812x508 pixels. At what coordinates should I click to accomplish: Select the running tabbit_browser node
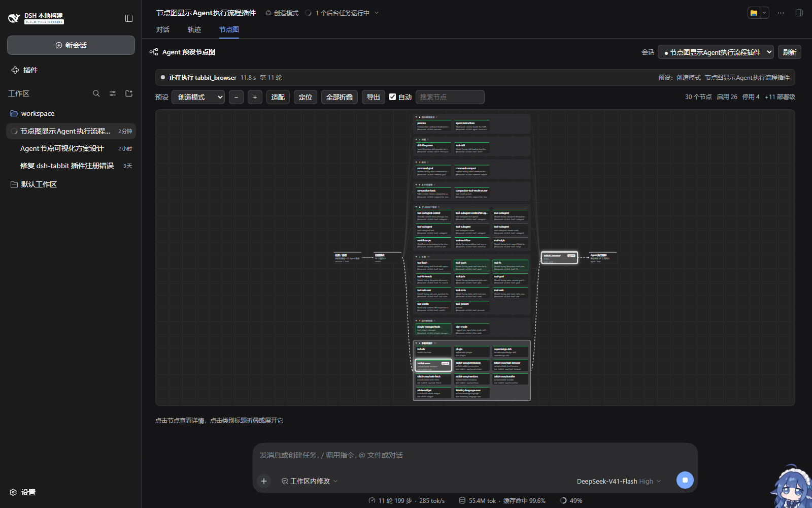[x=559, y=258]
